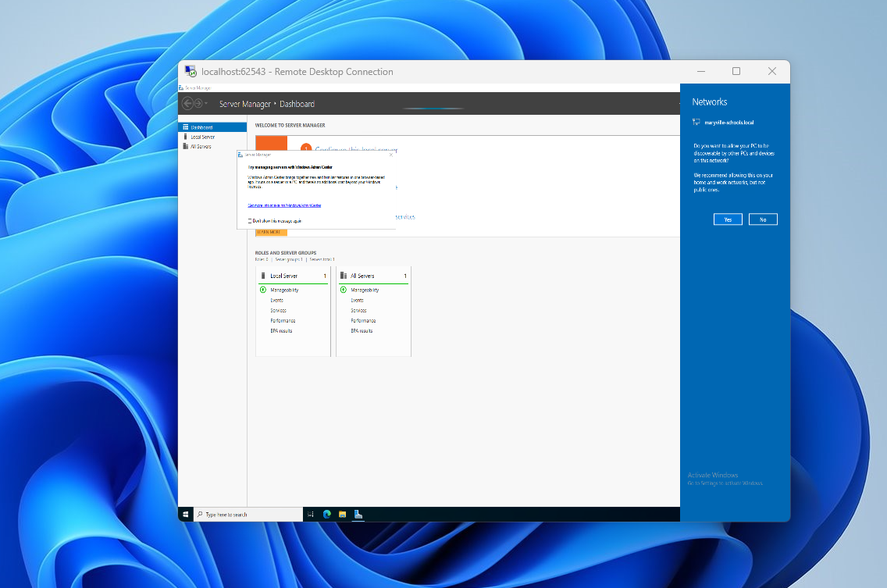Click Yes to allow PC discoverability
The width and height of the screenshot is (887, 588).
point(728,219)
